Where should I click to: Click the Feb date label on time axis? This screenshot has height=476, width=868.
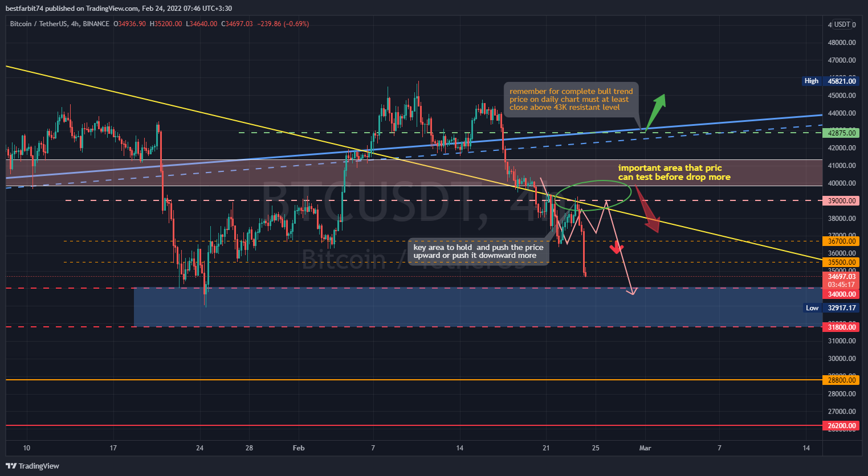tap(299, 448)
